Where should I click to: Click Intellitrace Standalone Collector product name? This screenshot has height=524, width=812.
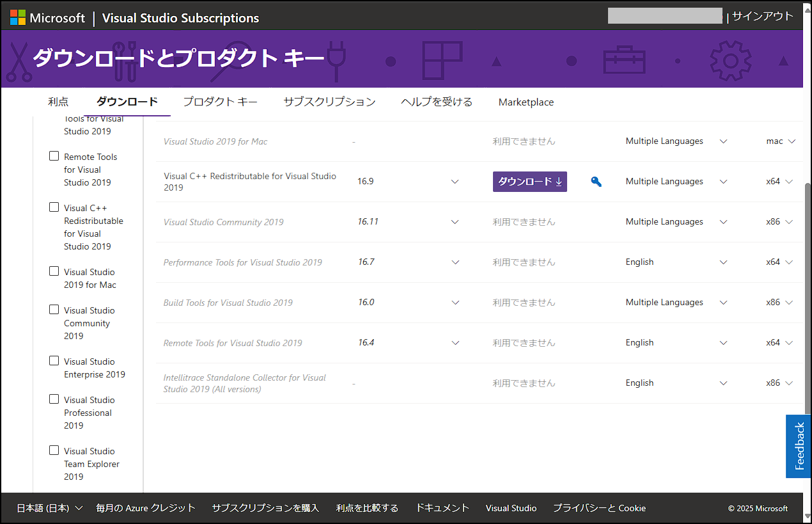point(244,383)
